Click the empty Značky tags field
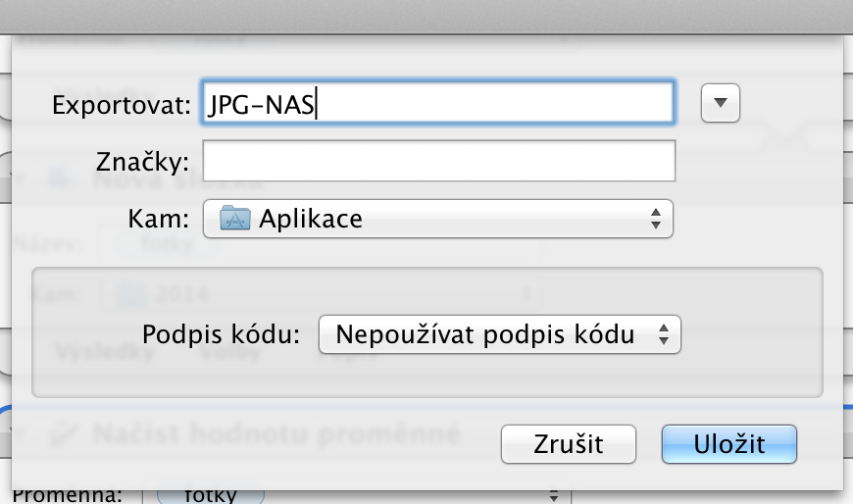This screenshot has width=853, height=504. tap(437, 161)
